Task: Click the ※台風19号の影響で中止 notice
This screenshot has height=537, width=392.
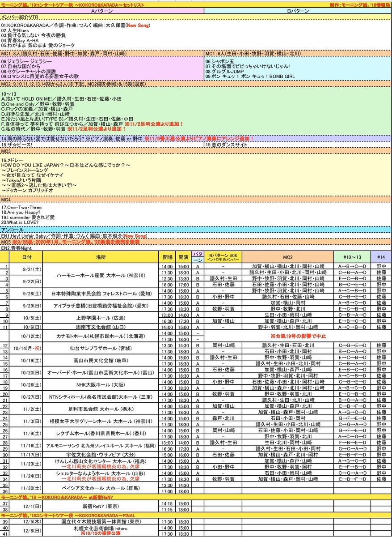Action: (x=298, y=336)
